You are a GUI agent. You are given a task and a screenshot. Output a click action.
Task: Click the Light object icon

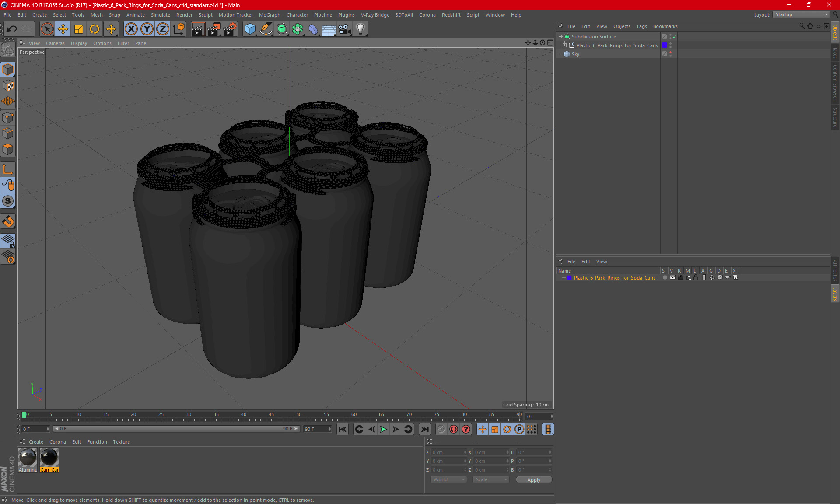click(360, 29)
